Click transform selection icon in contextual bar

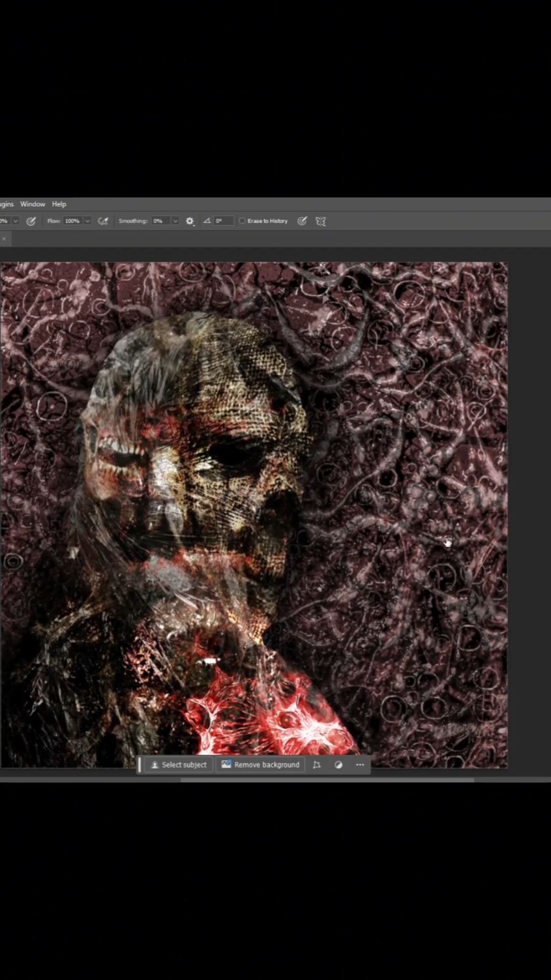coord(317,765)
